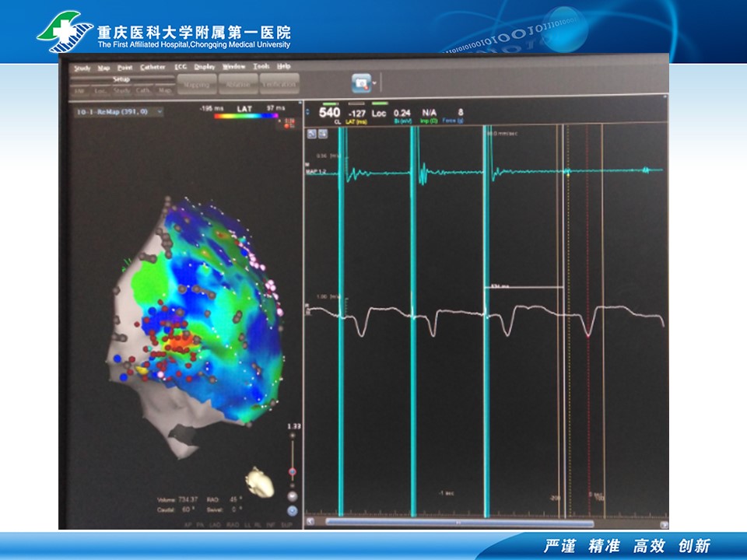Screen dimensions: 747x560
Task: Select the AP view preset
Action: pyautogui.click(x=188, y=525)
